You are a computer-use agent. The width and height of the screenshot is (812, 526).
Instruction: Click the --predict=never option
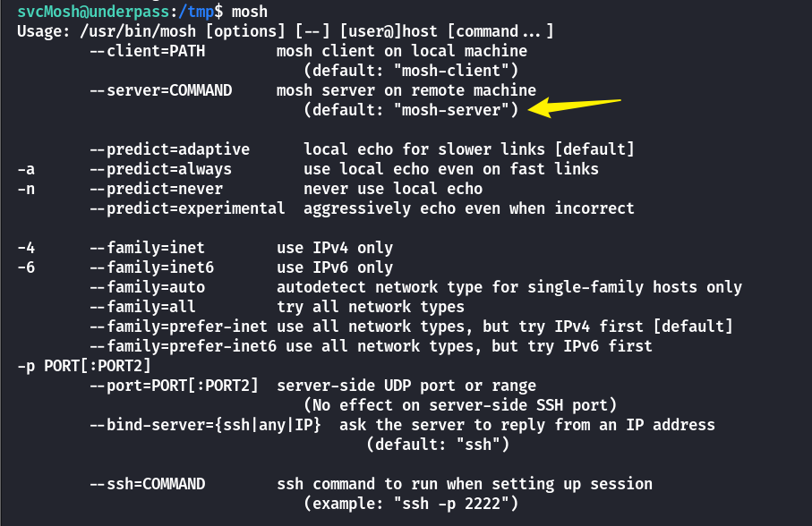(x=157, y=189)
